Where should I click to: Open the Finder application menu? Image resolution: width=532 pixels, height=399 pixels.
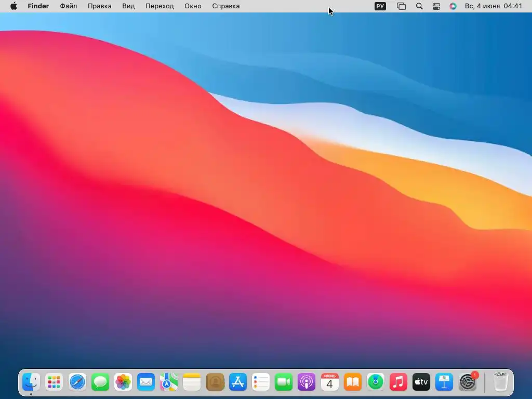coord(38,6)
